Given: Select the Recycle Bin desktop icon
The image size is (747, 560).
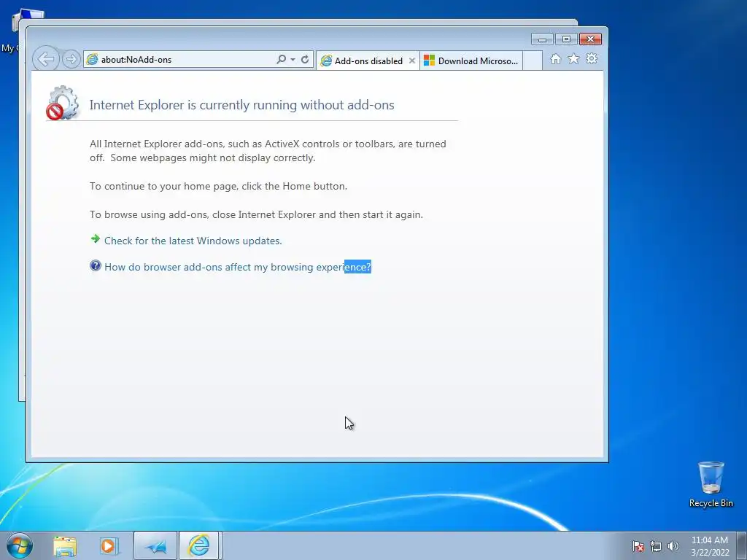Looking at the screenshot, I should [711, 484].
